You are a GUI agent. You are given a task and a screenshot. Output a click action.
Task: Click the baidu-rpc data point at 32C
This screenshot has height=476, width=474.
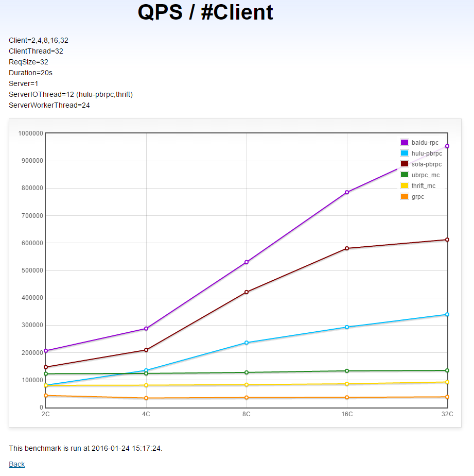coord(447,146)
